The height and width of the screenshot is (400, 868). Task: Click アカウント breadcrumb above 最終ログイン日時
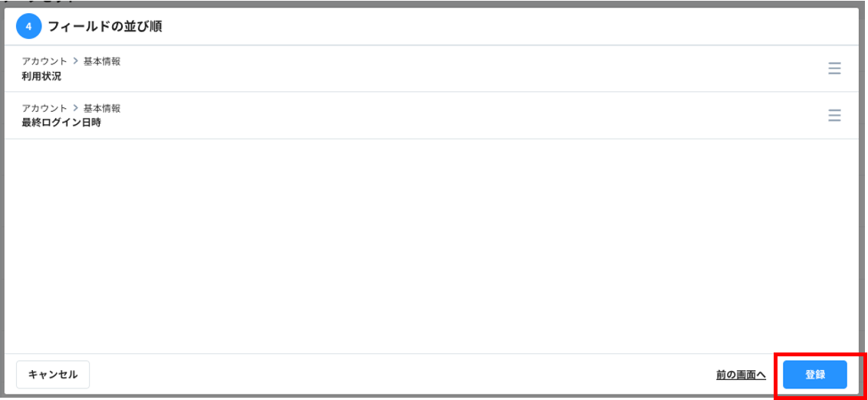[44, 108]
